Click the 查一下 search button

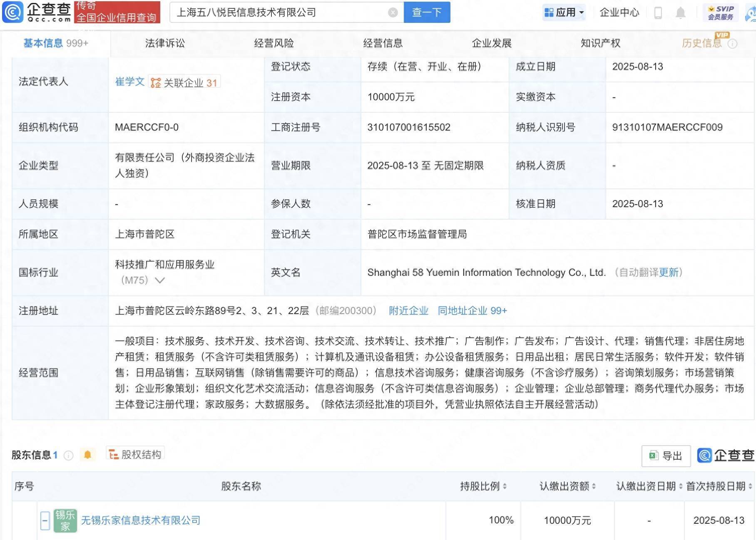426,12
